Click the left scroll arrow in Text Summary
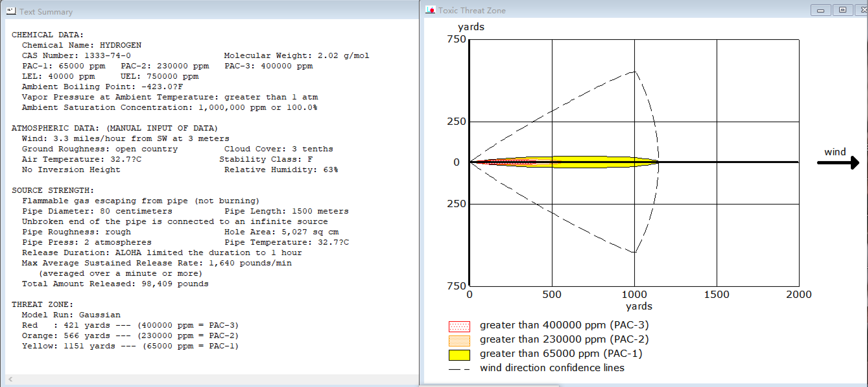Image resolution: width=868 pixels, height=387 pixels. 10,379
